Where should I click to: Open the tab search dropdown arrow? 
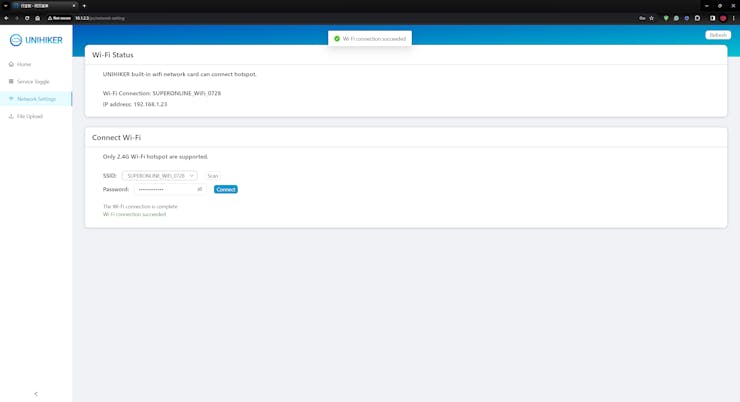(6, 6)
